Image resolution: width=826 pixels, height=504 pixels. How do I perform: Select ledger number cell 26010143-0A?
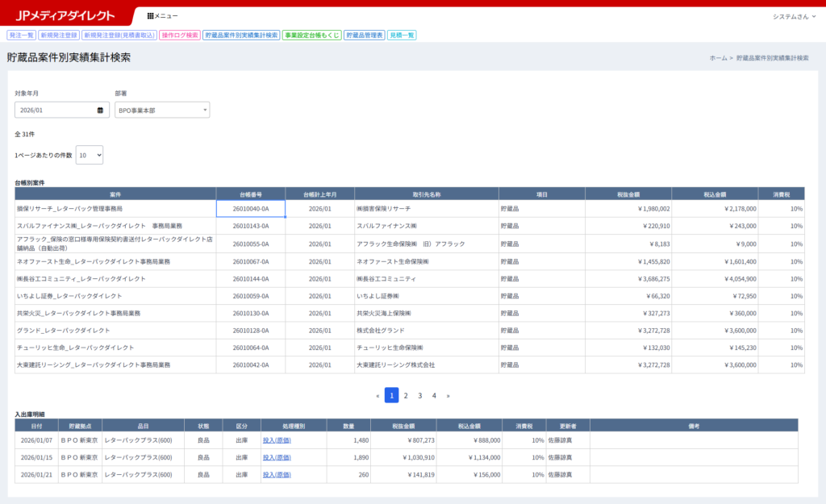click(250, 226)
